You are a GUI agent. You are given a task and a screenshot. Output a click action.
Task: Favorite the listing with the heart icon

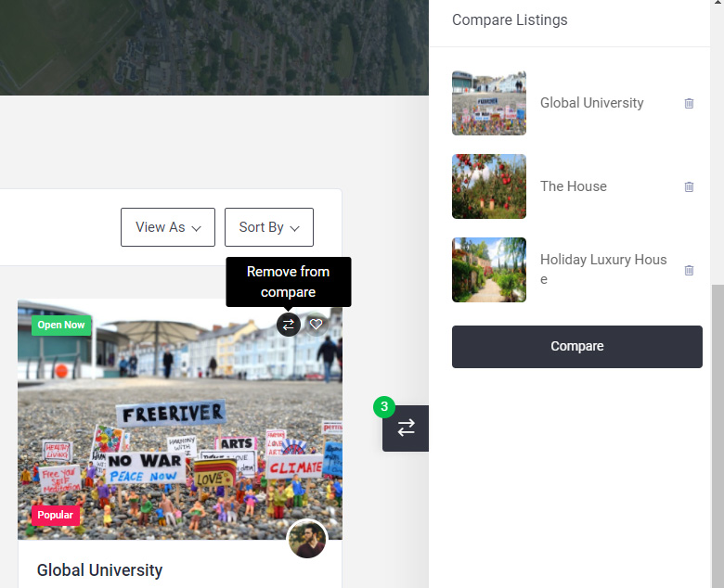click(317, 325)
